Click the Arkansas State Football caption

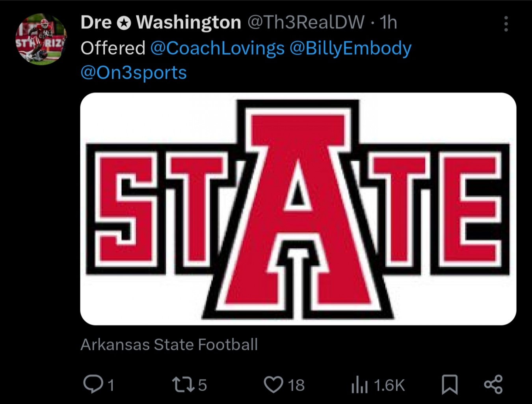click(x=169, y=344)
